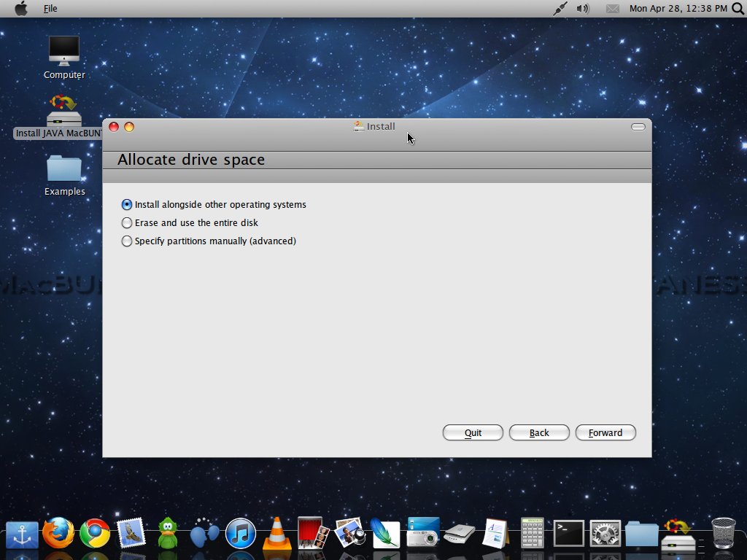Quit the installer using the Quit button

point(473,432)
